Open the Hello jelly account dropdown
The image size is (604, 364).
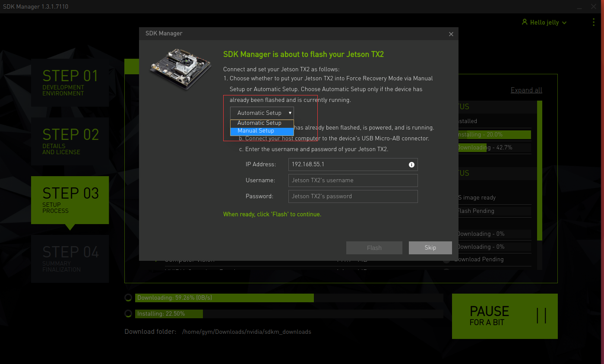pyautogui.click(x=544, y=22)
